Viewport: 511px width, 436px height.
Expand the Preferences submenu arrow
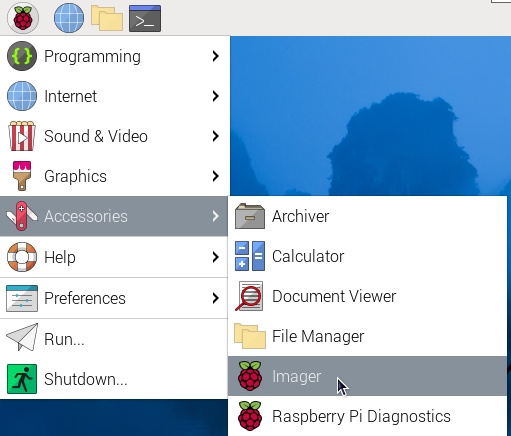coord(216,298)
